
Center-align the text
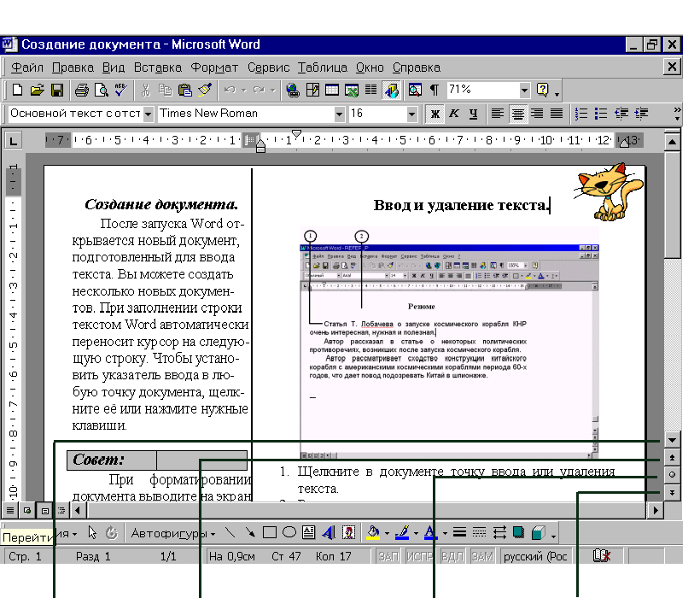[517, 114]
